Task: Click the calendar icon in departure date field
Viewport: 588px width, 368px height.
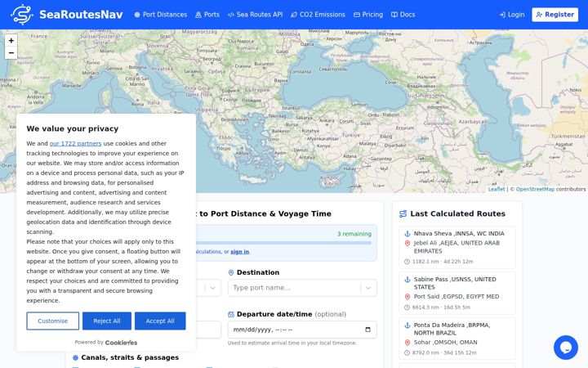Action: pyautogui.click(x=367, y=330)
